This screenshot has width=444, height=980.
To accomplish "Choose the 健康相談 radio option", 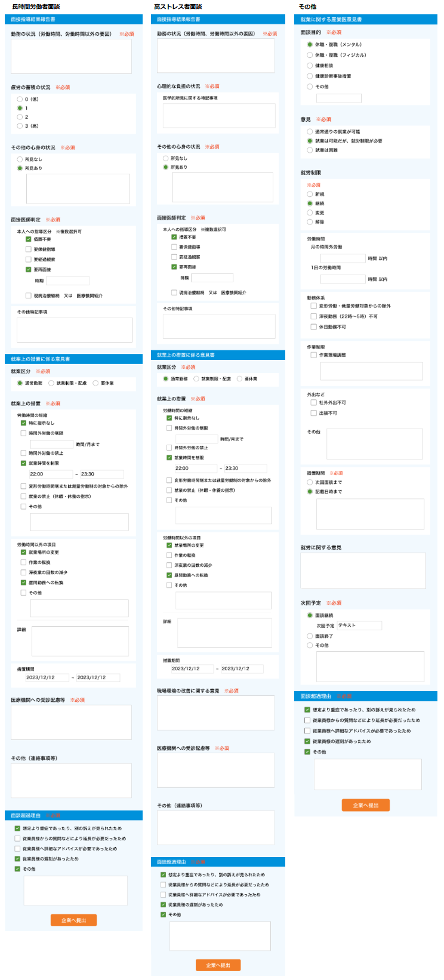I will pos(310,66).
